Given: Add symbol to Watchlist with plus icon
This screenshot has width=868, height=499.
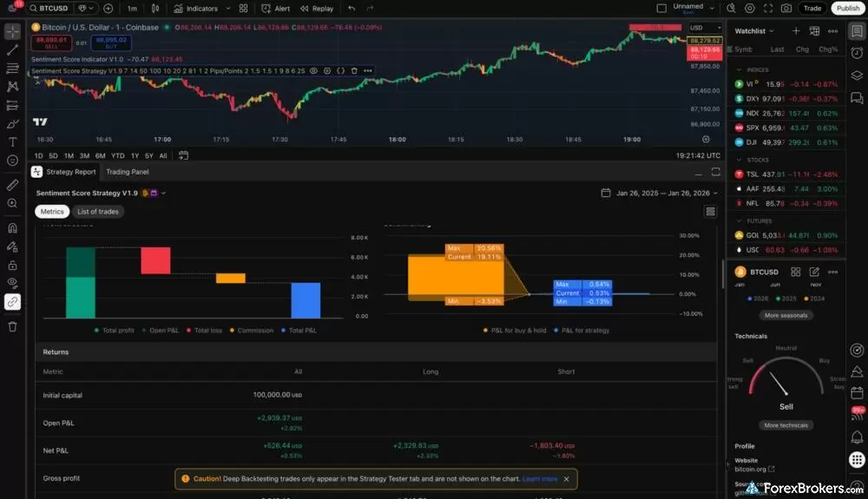Looking at the screenshot, I should [795, 31].
